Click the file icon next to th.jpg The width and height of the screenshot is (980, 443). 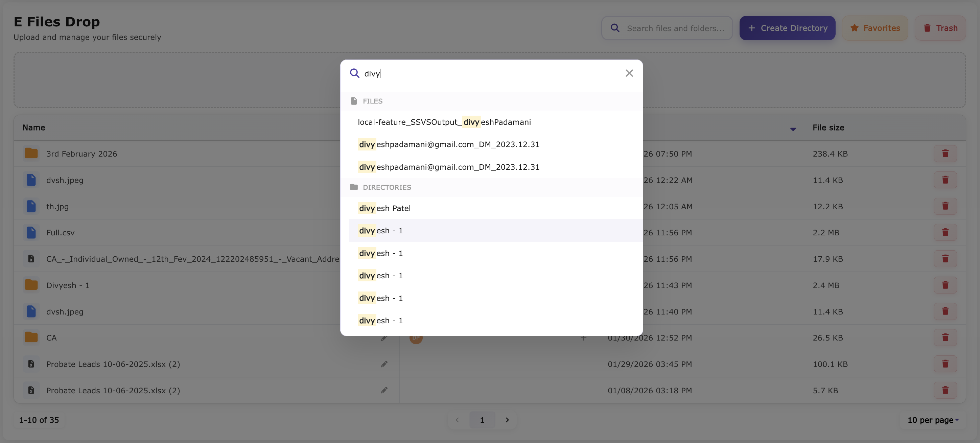[x=31, y=206]
